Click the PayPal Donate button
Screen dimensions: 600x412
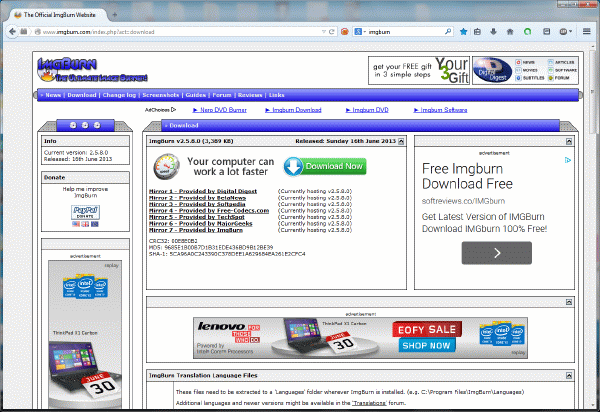click(x=84, y=213)
